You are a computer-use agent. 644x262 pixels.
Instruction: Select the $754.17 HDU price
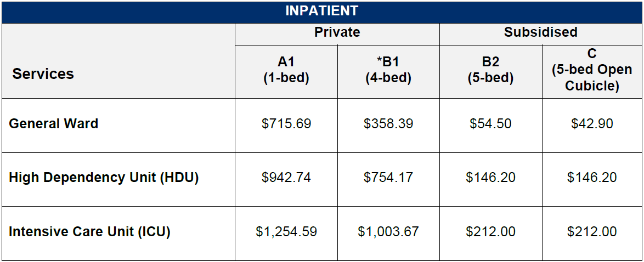(x=388, y=178)
